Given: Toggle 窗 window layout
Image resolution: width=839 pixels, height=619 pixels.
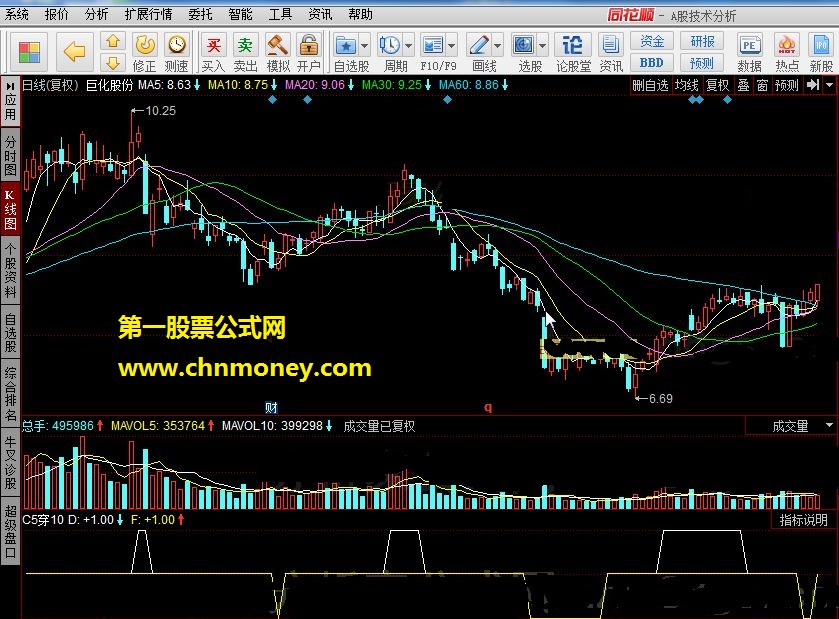Looking at the screenshot, I should [x=762, y=85].
